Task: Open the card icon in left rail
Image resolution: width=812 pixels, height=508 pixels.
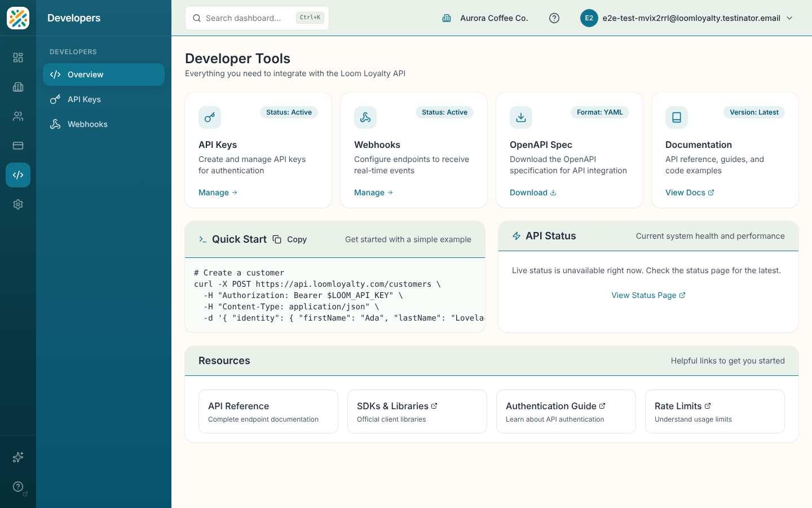Action: [x=18, y=146]
